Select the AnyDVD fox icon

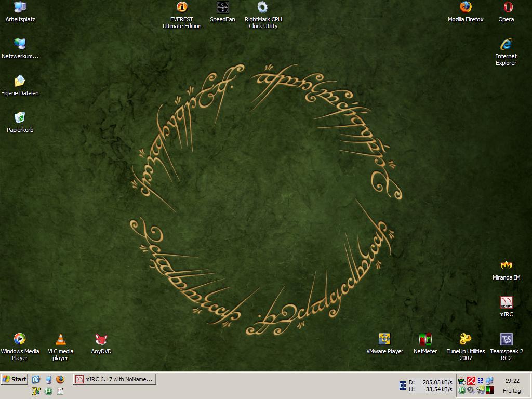(101, 343)
